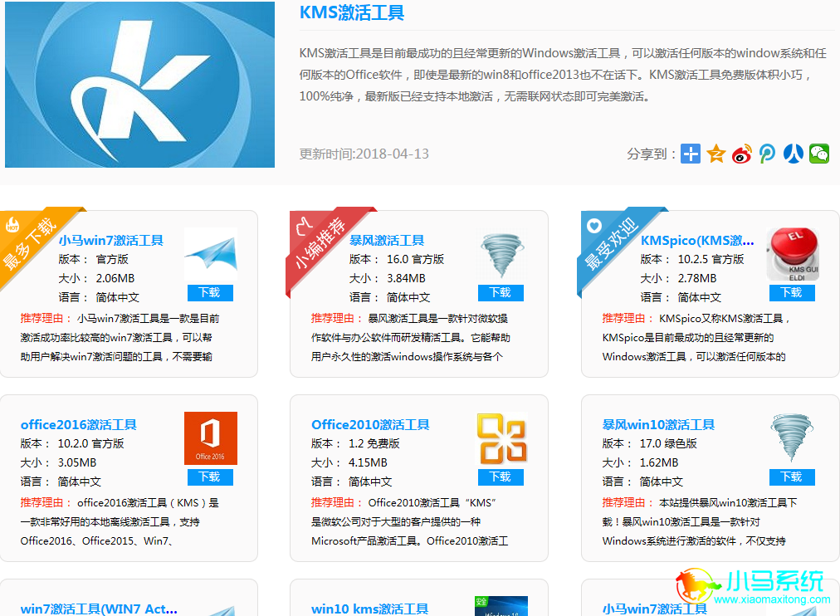Screen dimensions: 840x616
Task: Share to Sina Weibo icon
Action: (x=742, y=154)
